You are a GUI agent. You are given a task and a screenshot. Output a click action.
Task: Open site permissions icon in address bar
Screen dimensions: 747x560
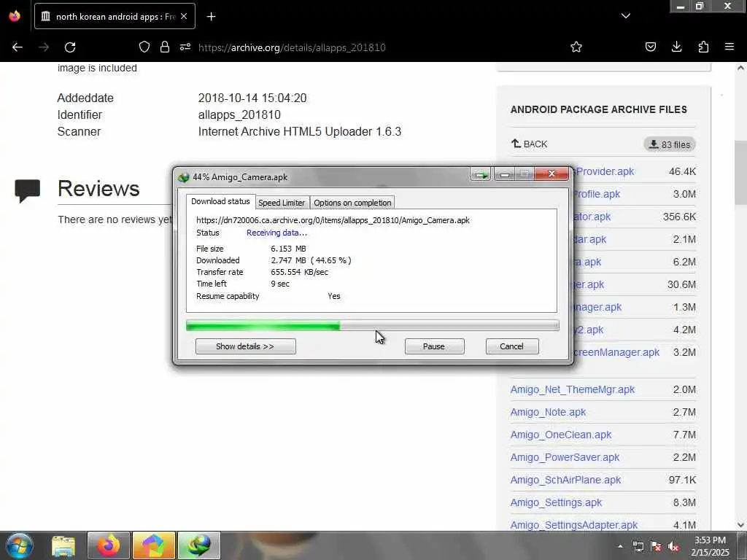tap(185, 47)
